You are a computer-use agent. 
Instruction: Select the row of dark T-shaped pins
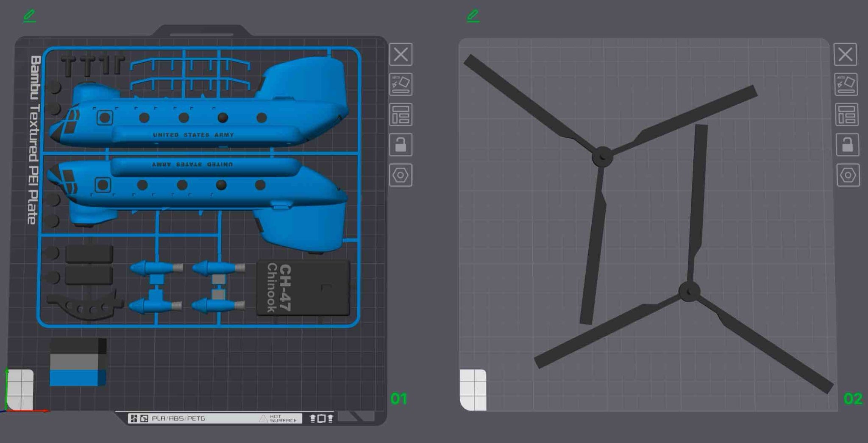[x=92, y=66]
